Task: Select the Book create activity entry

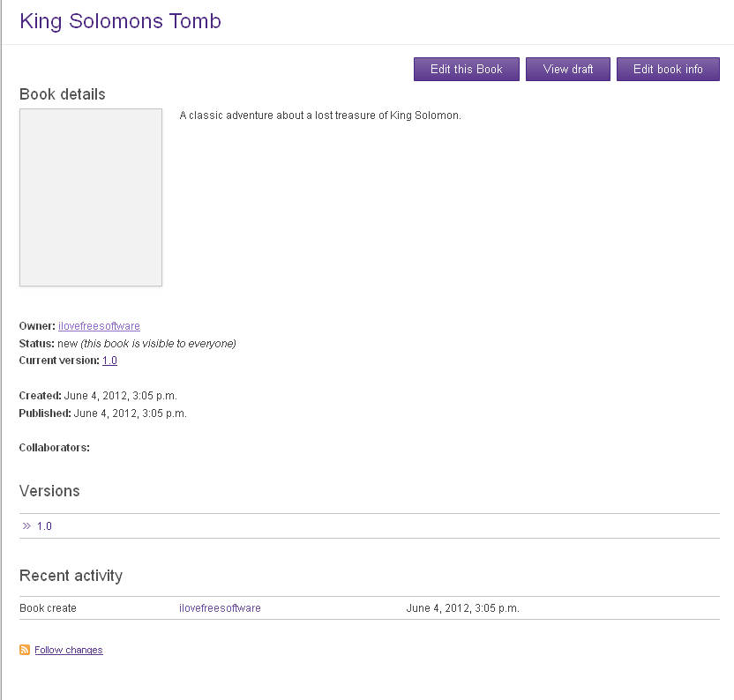Action: pyautogui.click(x=48, y=608)
